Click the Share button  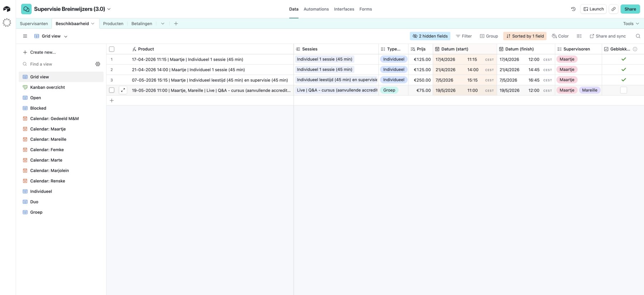coord(630,9)
